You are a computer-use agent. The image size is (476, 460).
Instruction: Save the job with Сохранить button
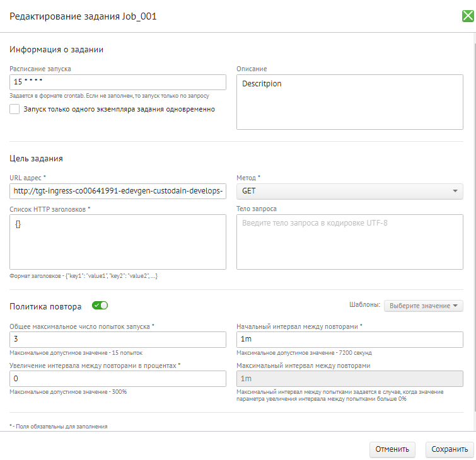click(x=449, y=449)
